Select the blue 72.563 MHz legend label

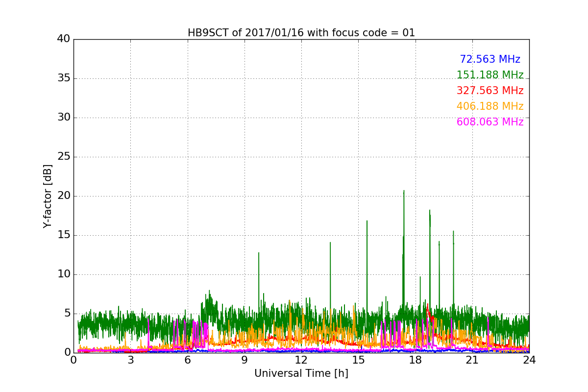(x=490, y=59)
